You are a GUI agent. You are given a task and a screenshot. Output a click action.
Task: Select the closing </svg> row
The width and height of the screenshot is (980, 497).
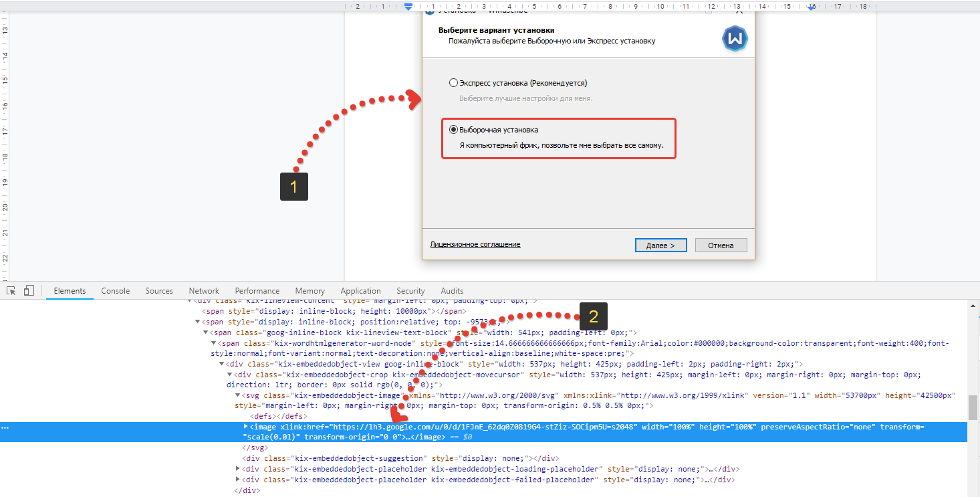[255, 448]
